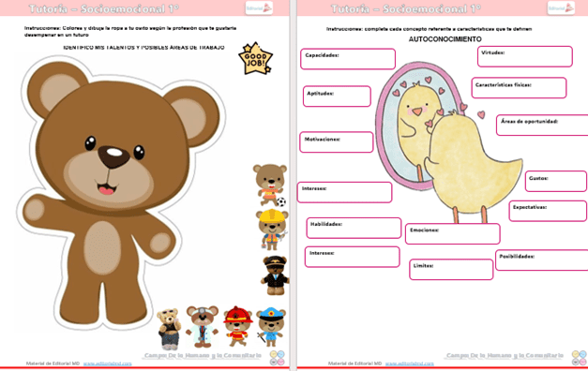Select the soccer player bear
The height and width of the screenshot is (371, 588).
270,185
